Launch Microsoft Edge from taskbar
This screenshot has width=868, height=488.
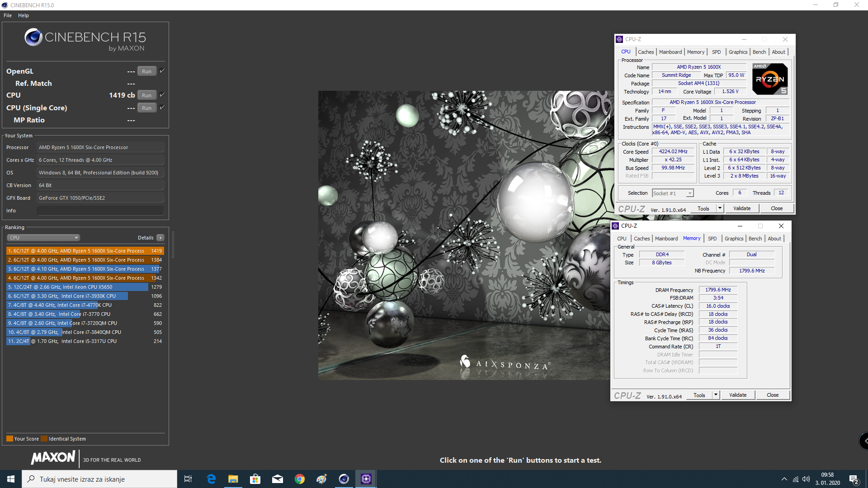tap(211, 479)
